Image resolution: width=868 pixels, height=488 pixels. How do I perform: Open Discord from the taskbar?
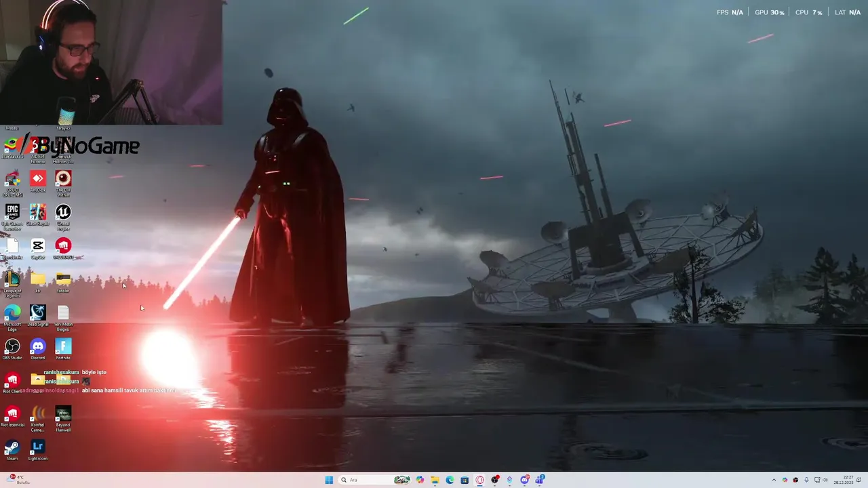click(525, 480)
